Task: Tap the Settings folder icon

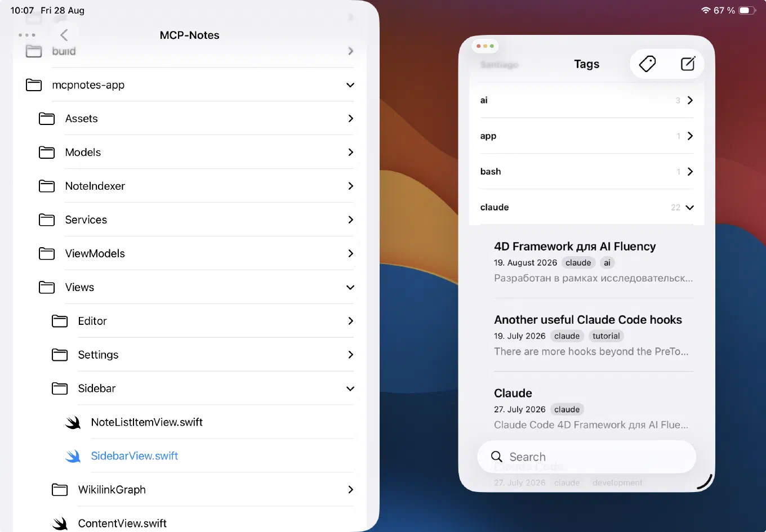Action: [x=60, y=355]
